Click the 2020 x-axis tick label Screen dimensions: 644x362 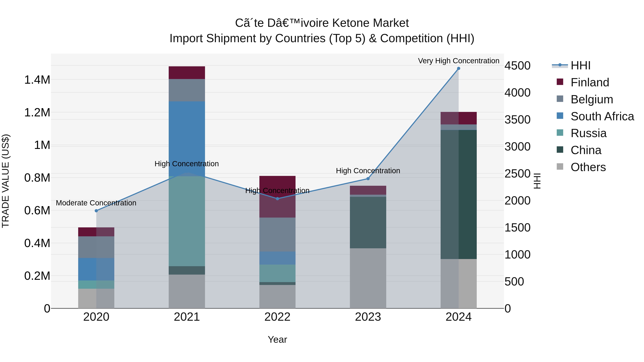[x=96, y=317]
